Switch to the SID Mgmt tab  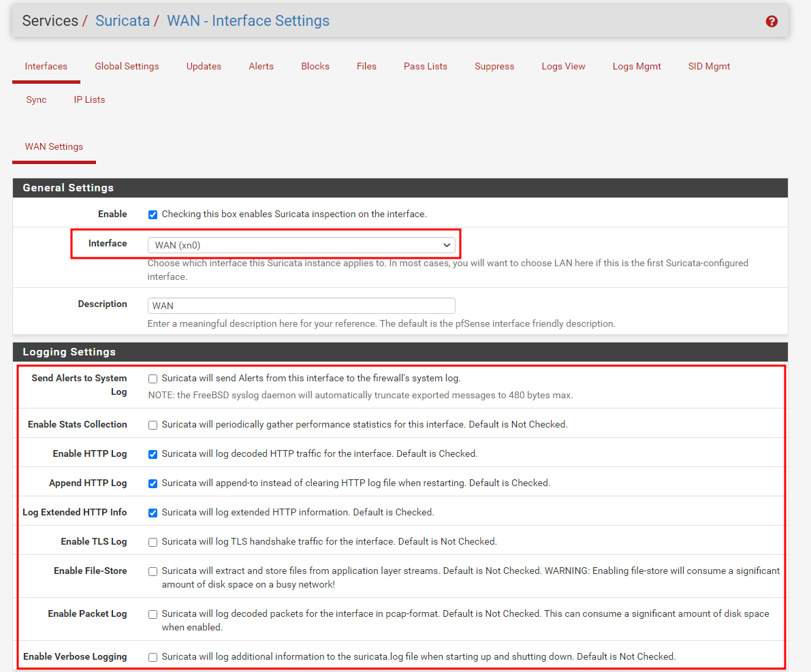(709, 66)
